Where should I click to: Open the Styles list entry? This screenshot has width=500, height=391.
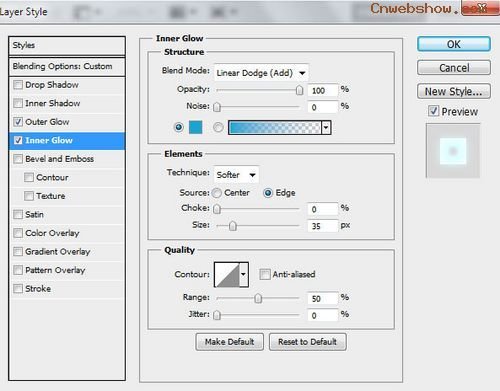(67, 45)
